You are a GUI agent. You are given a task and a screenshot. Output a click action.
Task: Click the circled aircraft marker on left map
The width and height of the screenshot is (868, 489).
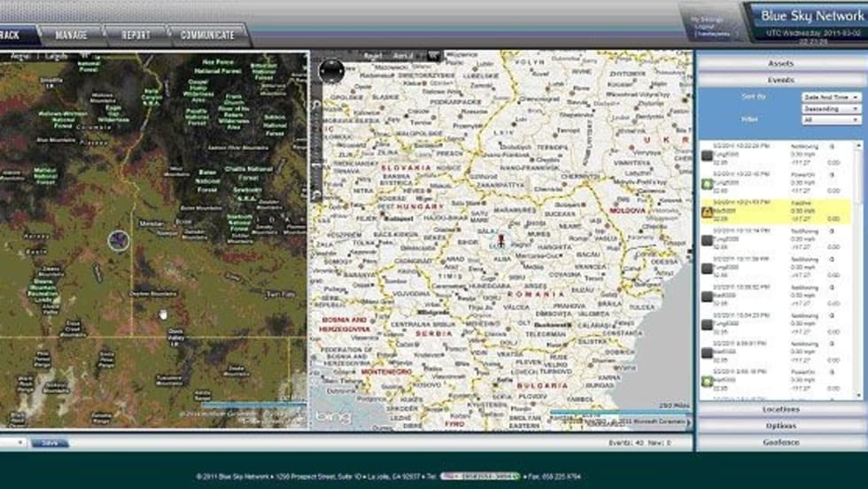(119, 240)
